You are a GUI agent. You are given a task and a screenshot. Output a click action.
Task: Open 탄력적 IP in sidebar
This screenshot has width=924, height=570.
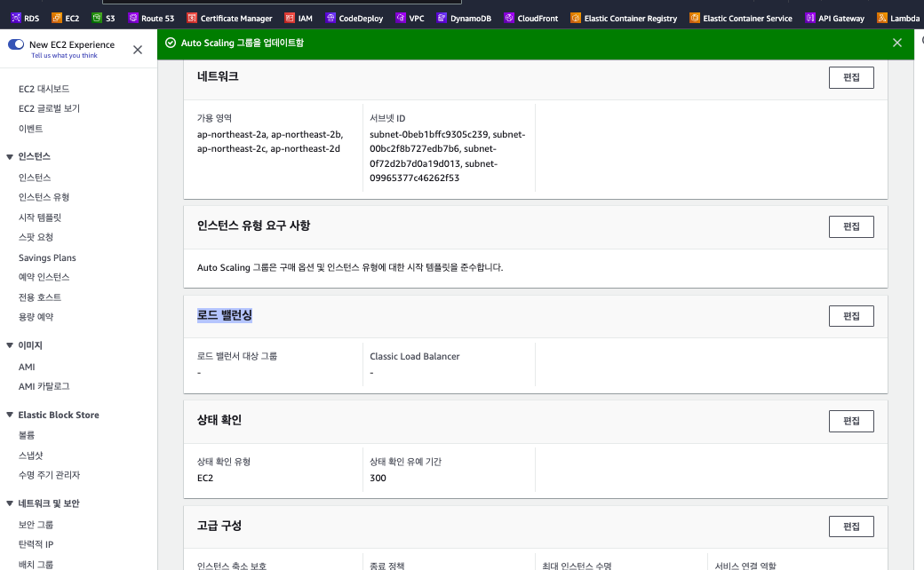tap(36, 544)
